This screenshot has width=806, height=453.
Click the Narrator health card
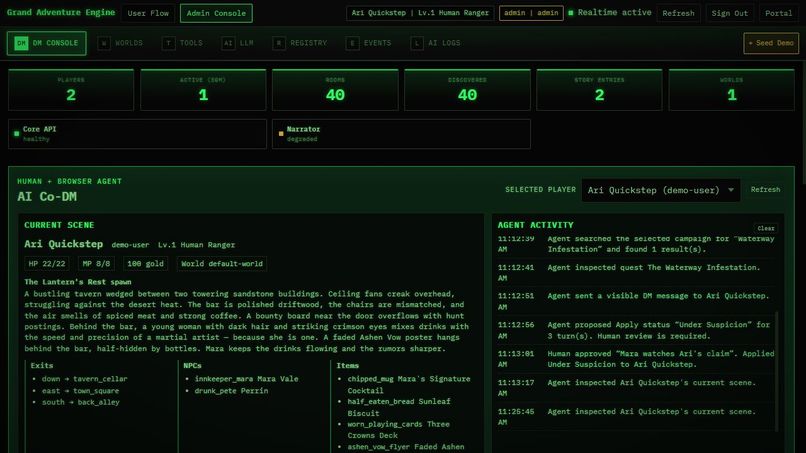click(x=401, y=134)
